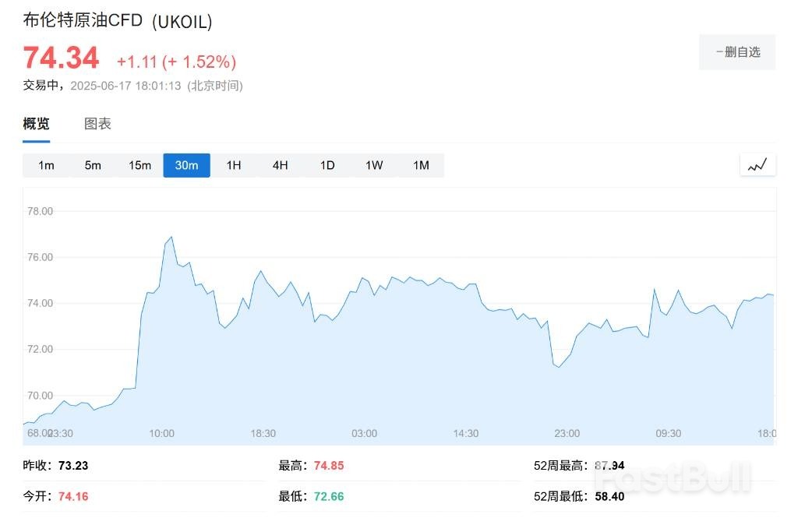798x532 pixels.
Task: Select the 30m timeframe
Action: pyautogui.click(x=186, y=165)
